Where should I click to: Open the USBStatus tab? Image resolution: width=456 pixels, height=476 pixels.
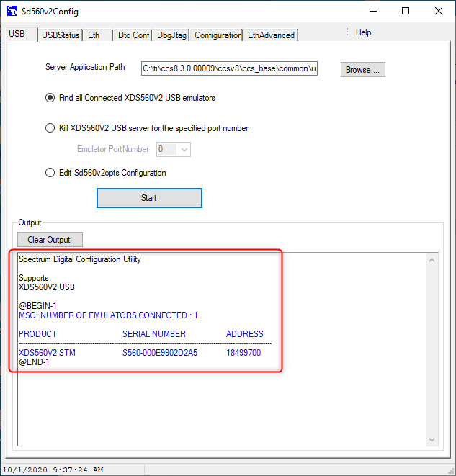tap(61, 35)
